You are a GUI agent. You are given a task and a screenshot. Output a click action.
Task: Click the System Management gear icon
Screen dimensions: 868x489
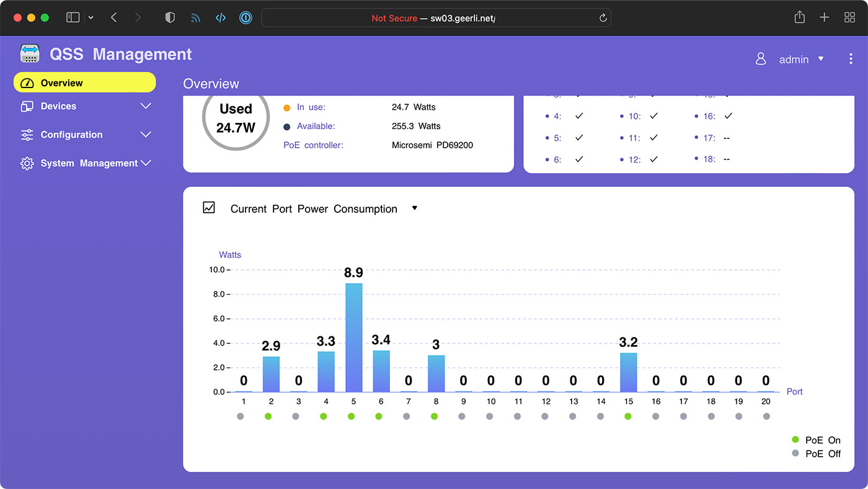click(x=27, y=163)
